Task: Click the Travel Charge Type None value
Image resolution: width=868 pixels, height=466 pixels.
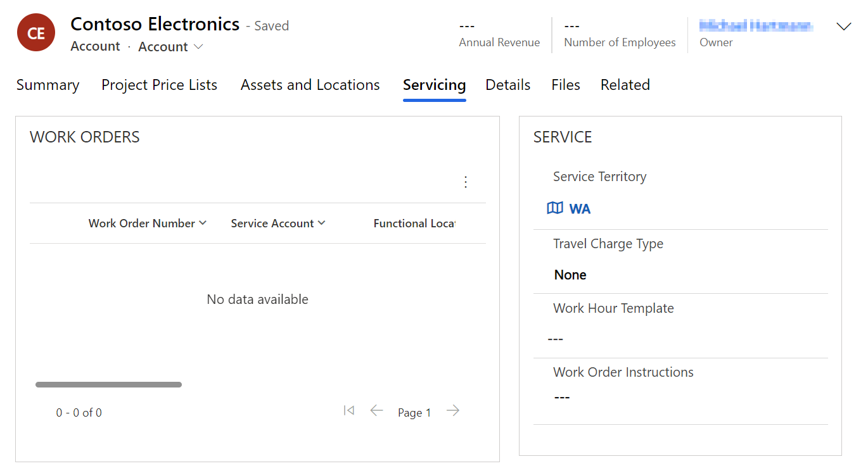Action: [570, 275]
